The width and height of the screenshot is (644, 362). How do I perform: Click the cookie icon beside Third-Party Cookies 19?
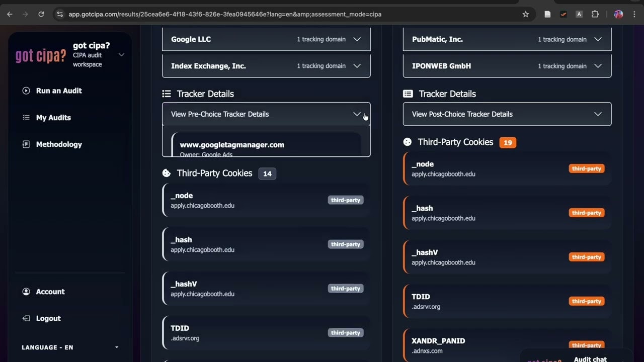pyautogui.click(x=408, y=142)
